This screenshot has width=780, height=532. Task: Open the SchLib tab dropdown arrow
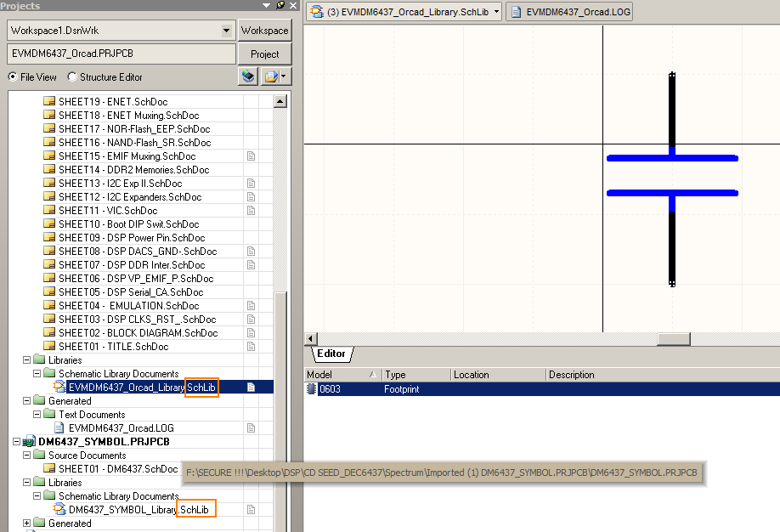[496, 11]
